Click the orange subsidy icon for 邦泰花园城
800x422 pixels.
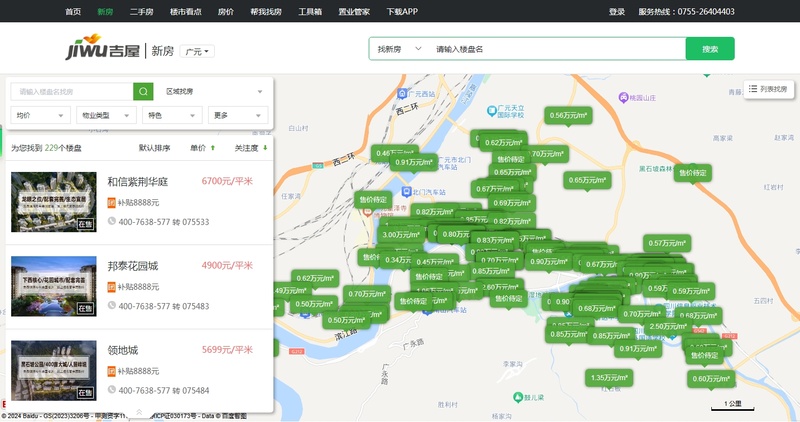pos(112,286)
